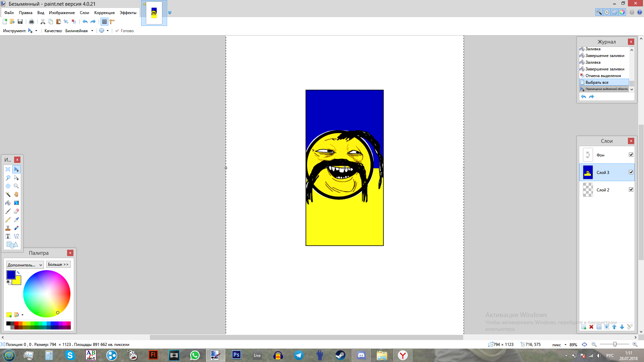
Task: Click the zoom slider handle
Action: pos(614,344)
